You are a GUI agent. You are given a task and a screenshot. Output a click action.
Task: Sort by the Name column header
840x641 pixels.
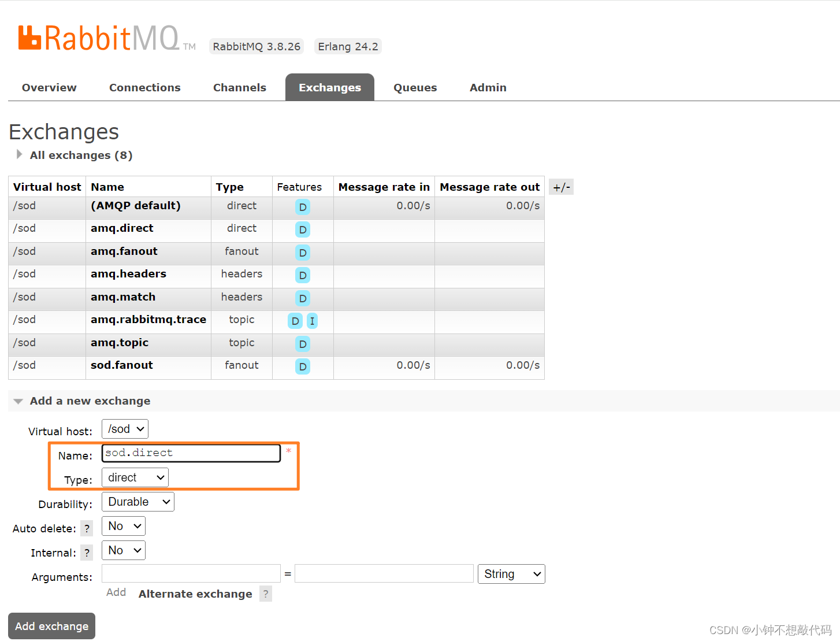coord(107,187)
